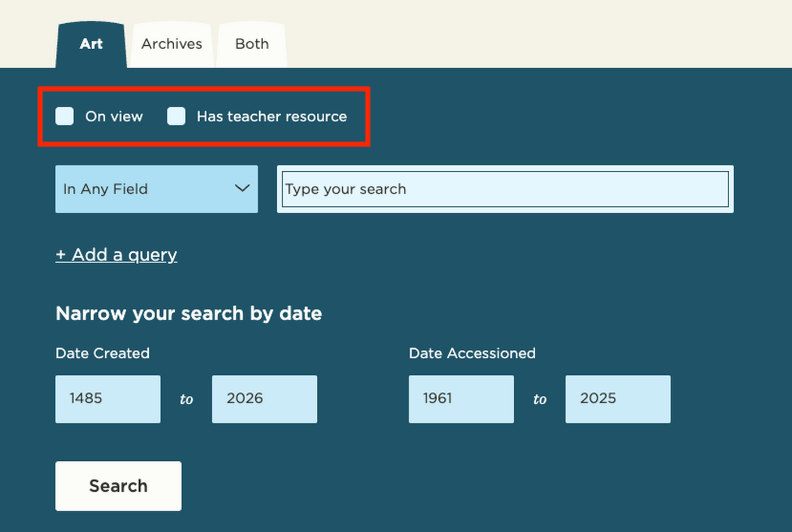
Task: Click the Date Accessioned end year 2025
Action: [x=618, y=399]
